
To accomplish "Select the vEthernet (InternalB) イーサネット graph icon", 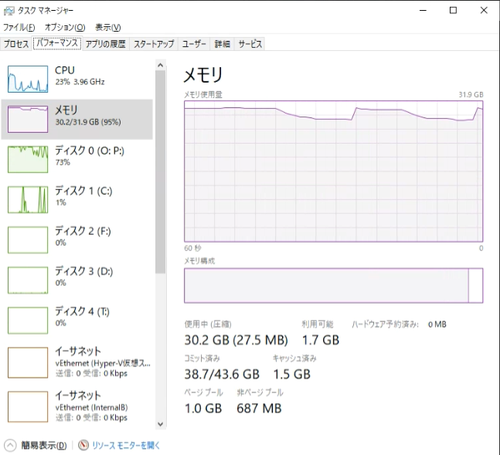I will (28, 407).
